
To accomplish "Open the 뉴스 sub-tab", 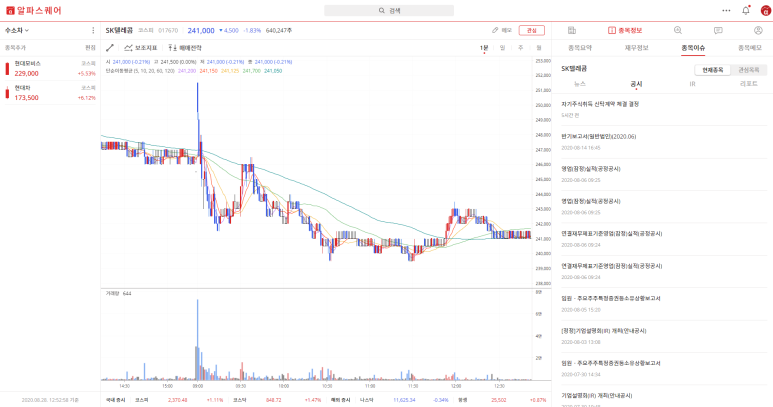I will [x=580, y=84].
